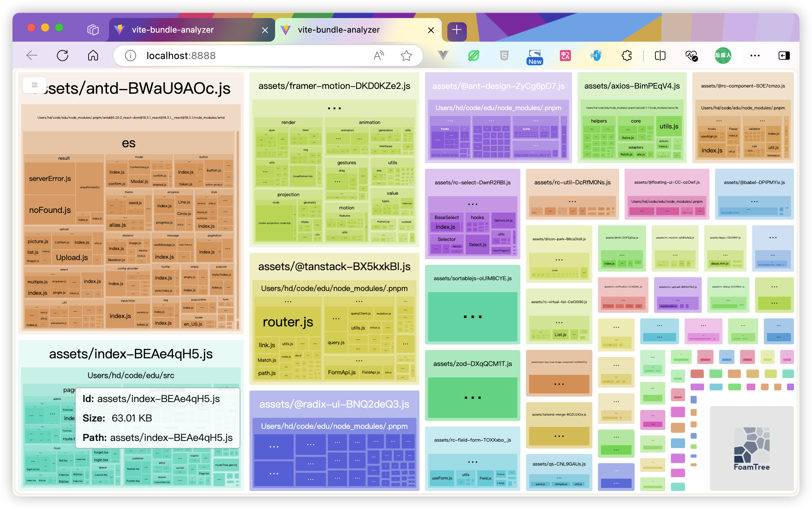Switch to the first vite-bundle-analyzer tab

[x=192, y=30]
